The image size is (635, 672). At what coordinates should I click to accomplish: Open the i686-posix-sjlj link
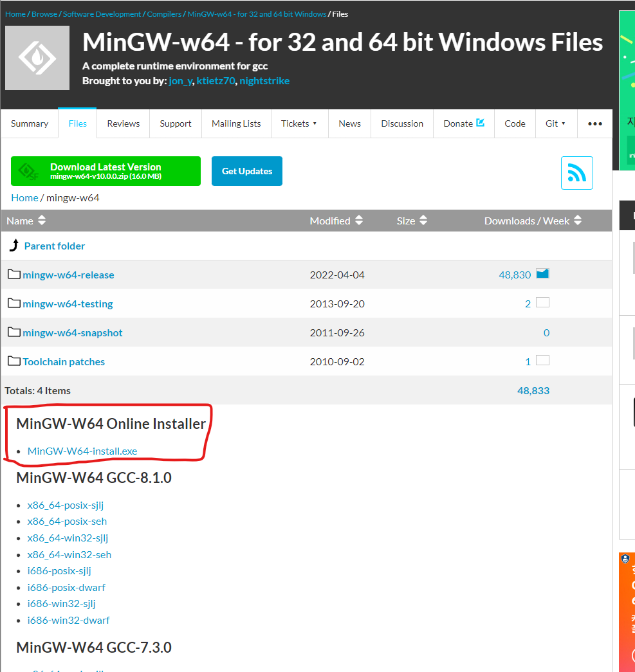tap(59, 570)
